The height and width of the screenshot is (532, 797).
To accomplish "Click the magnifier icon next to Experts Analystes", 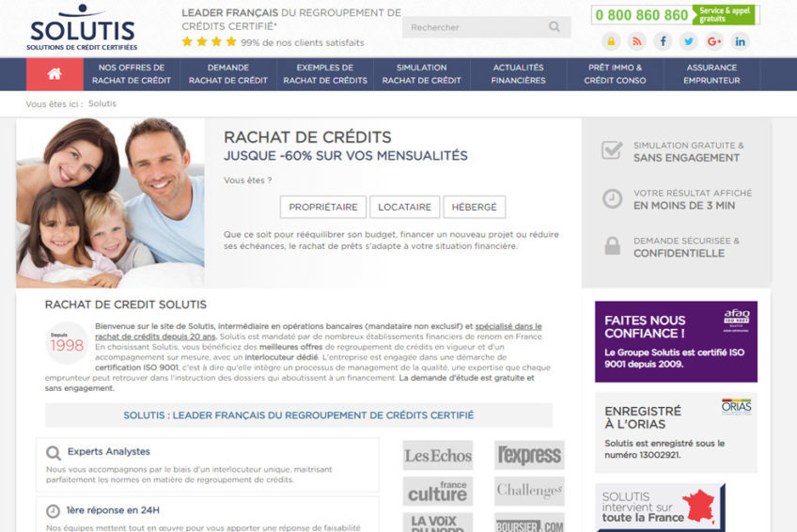I will [x=53, y=453].
